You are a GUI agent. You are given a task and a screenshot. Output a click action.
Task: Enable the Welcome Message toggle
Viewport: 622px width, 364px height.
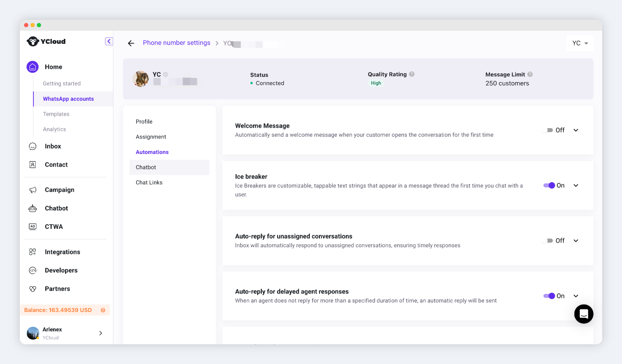tap(548, 130)
